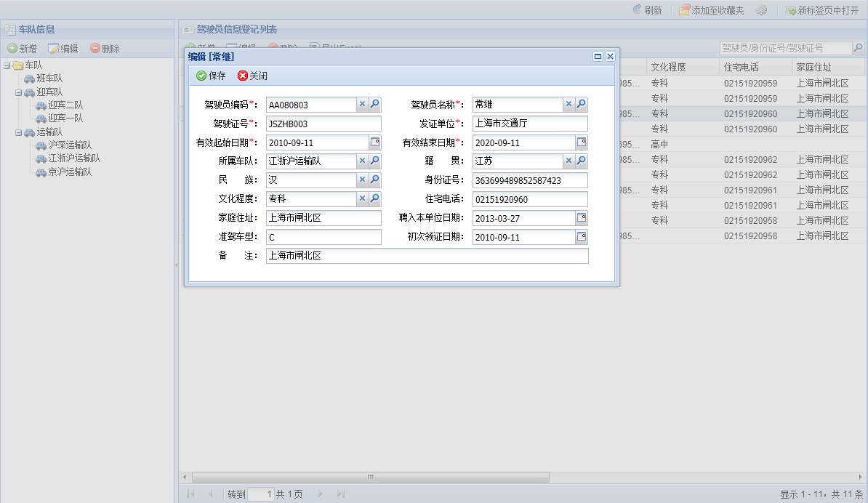Screen dimensions: 868x503
Task: Open the lookup magnifier beside 所属车队 field
Action: click(x=374, y=161)
